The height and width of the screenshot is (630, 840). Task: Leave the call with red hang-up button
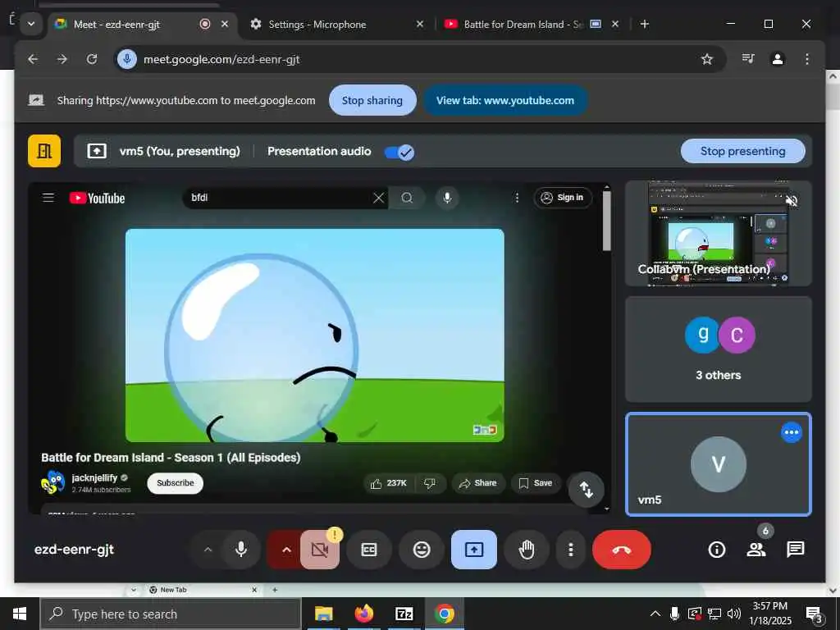[622, 550]
